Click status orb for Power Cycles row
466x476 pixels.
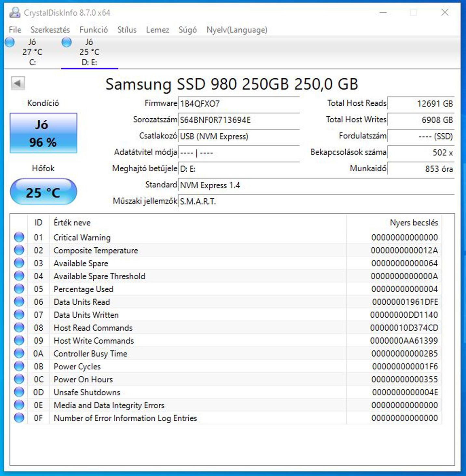pos(19,366)
